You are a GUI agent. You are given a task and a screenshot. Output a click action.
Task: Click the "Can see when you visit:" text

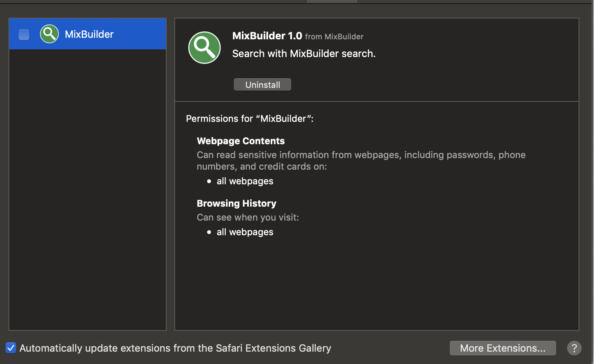pos(248,217)
